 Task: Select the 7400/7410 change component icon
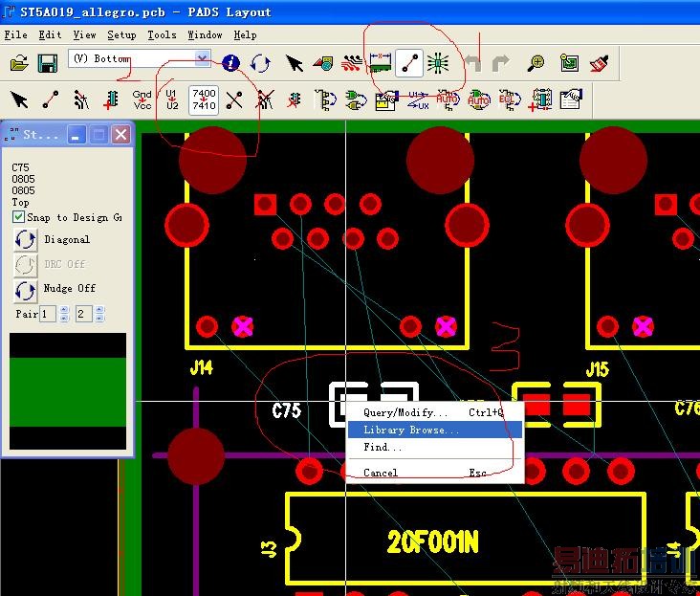pos(204,99)
